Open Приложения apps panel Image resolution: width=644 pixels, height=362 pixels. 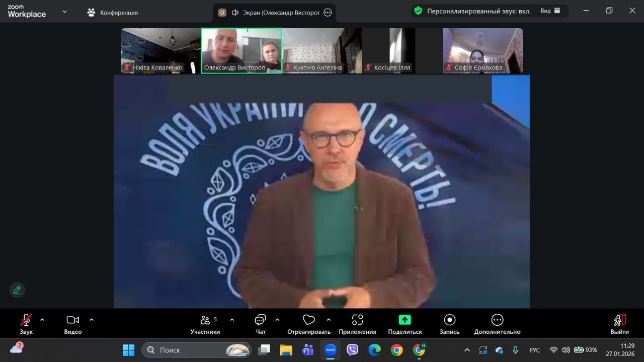coord(357,324)
